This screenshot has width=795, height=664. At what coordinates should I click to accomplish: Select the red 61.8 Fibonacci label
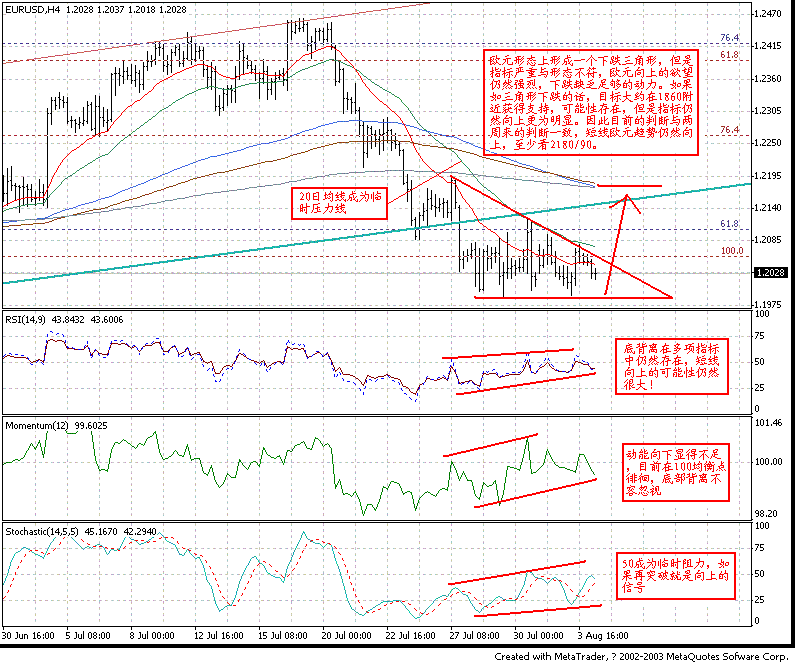[x=730, y=54]
